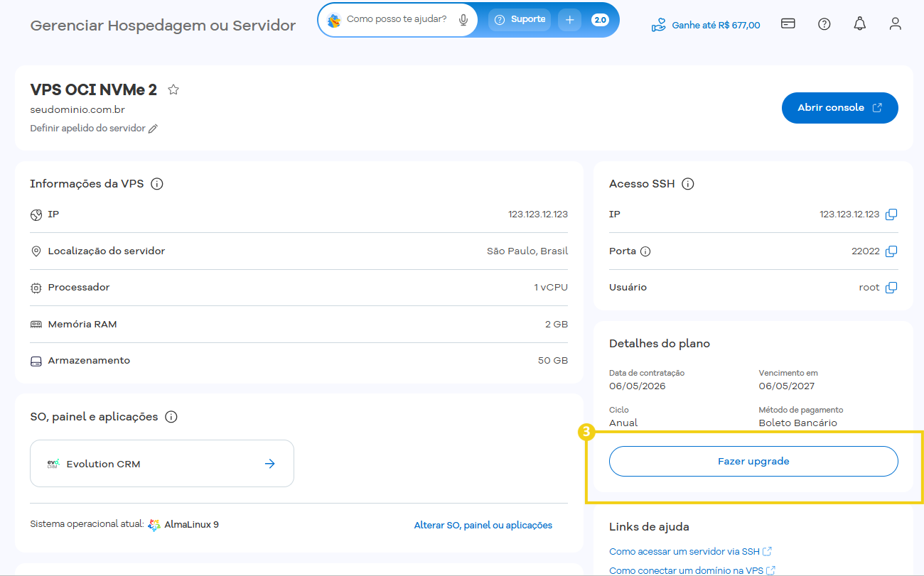Viewport: 924px width, 576px height.
Task: Open notifications bell icon
Action: click(x=860, y=23)
